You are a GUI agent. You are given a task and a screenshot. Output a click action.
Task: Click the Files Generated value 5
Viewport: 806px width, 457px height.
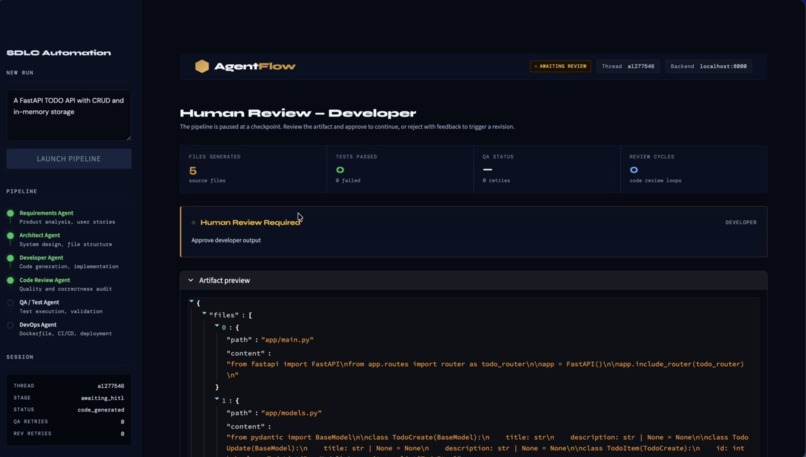pyautogui.click(x=193, y=170)
